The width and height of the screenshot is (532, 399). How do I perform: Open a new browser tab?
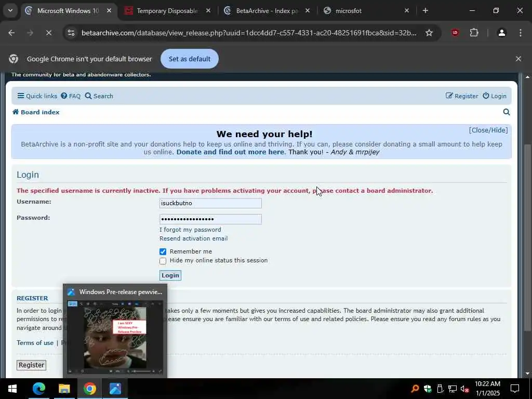pyautogui.click(x=425, y=10)
